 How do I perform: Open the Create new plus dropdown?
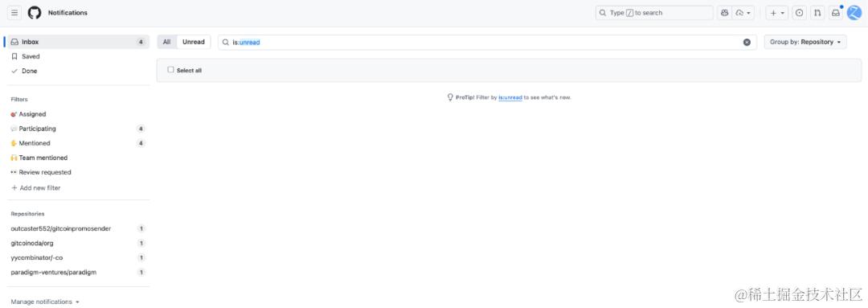[777, 13]
